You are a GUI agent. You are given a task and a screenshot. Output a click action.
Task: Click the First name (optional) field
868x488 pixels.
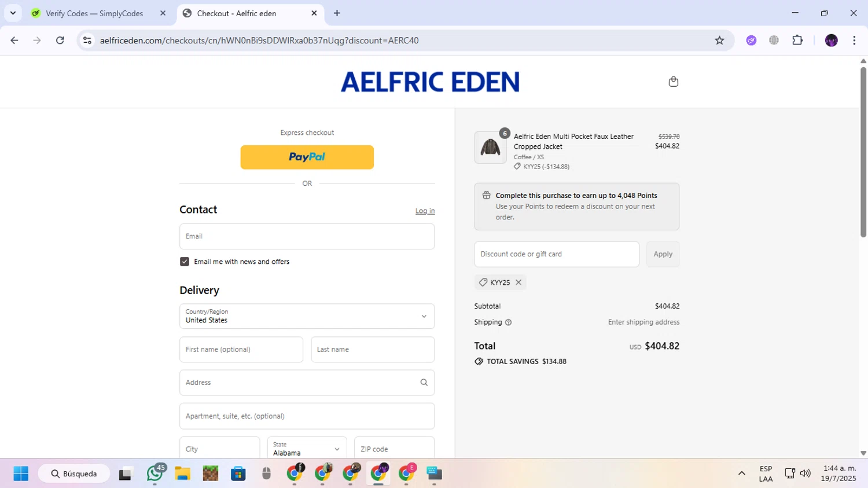pyautogui.click(x=241, y=350)
